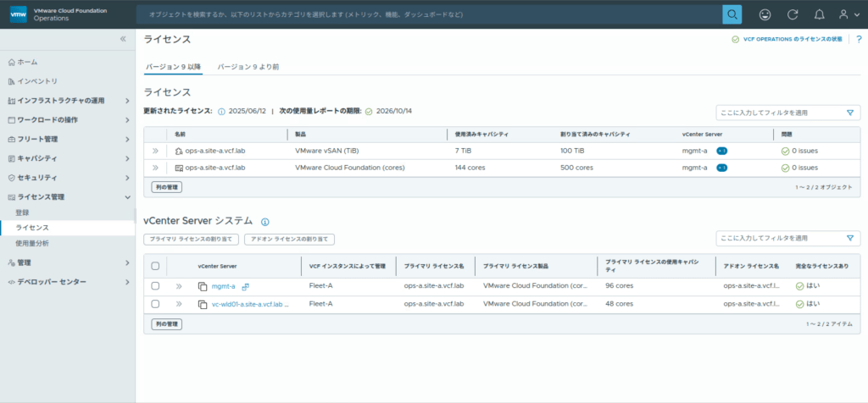Expand the VMware vSAN license row
Screen dimensions: 868x403
[x=156, y=151]
